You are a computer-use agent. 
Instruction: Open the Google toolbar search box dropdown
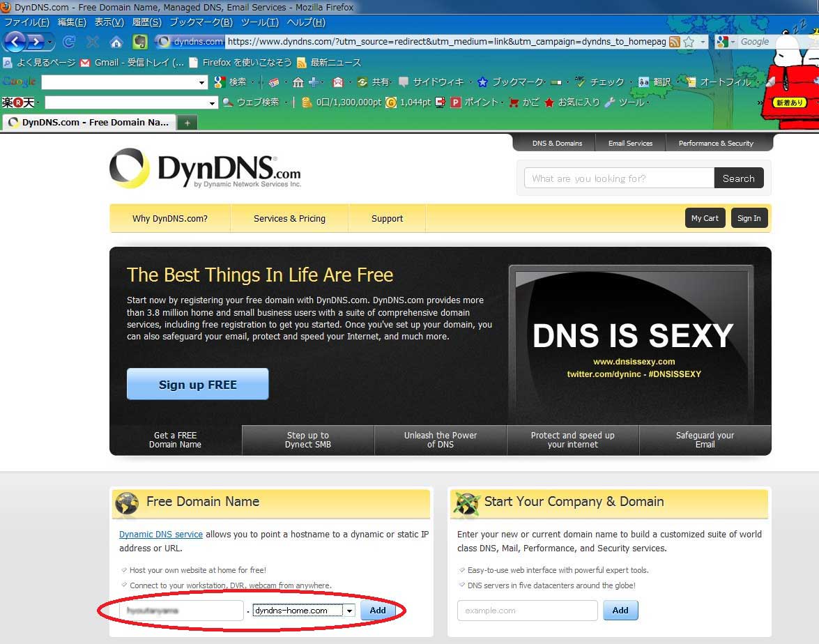click(202, 83)
